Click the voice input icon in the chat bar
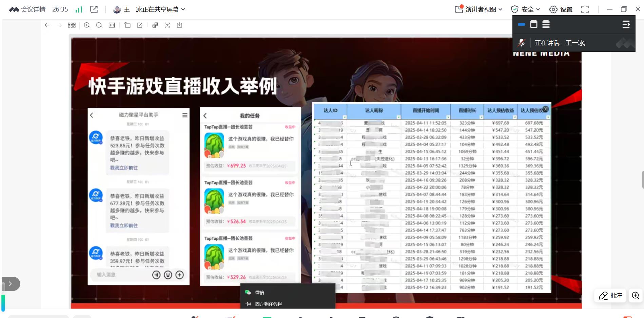 pos(156,275)
